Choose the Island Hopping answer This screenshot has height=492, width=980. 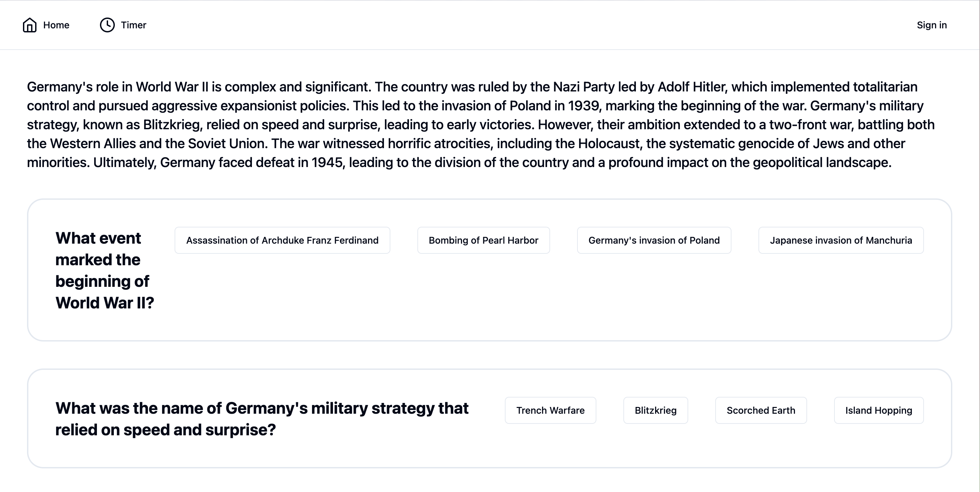pyautogui.click(x=878, y=410)
